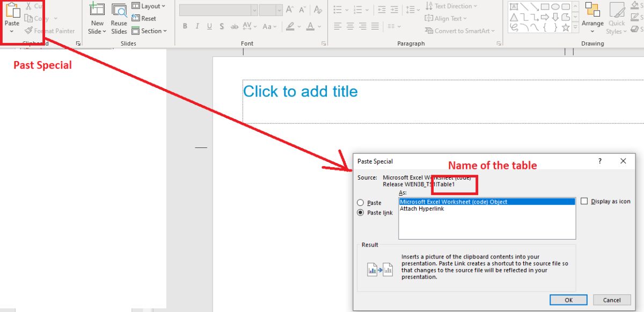Open the Paragraph dialog launcher

499,43
